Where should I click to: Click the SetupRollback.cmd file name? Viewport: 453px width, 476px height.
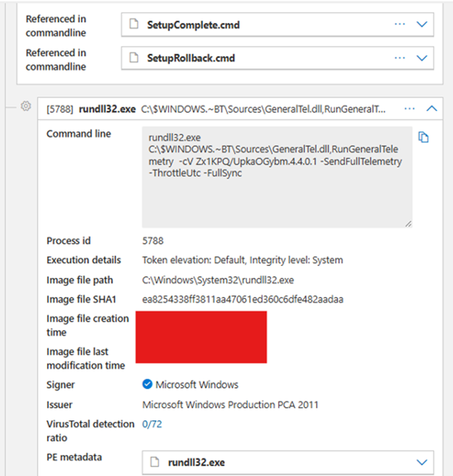point(191,58)
